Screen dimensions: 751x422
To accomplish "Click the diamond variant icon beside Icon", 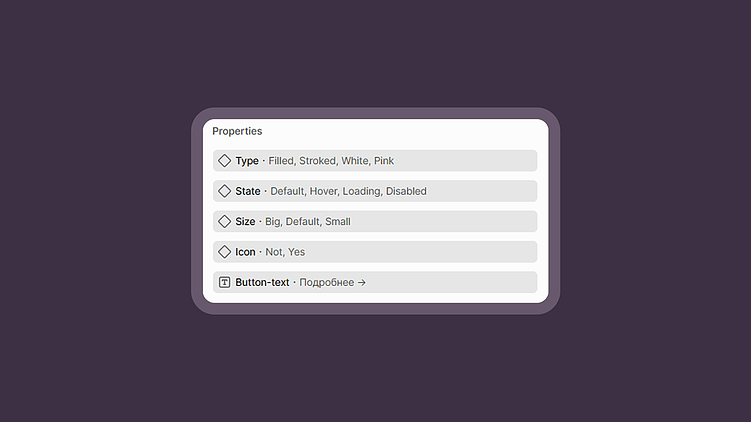I will [224, 252].
